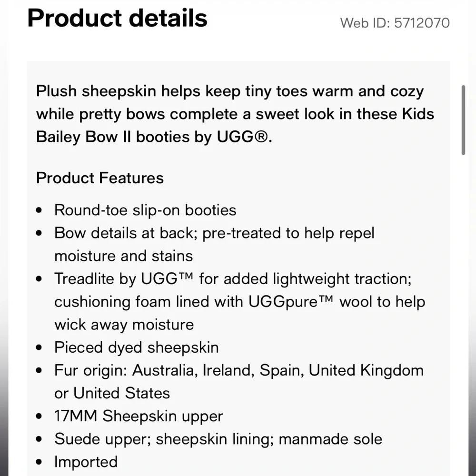Click the Product details heading
This screenshot has width=476, height=476.
click(117, 18)
